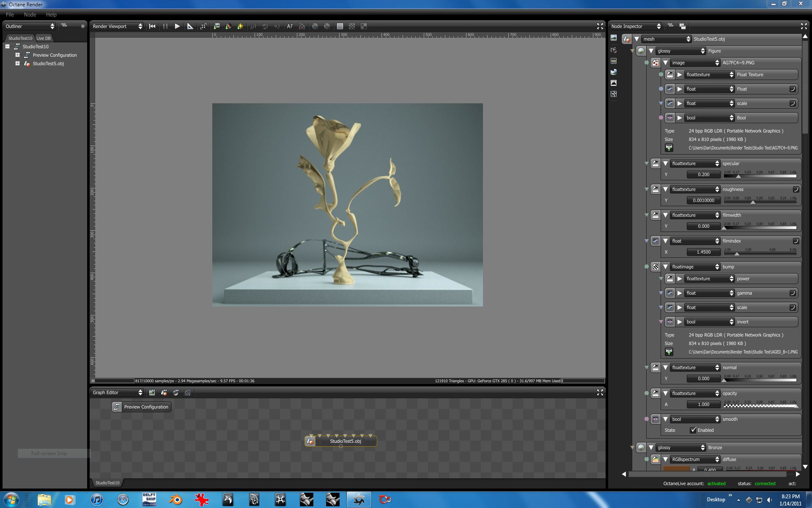Toggle the roughness logarithmic slider button
The image size is (812, 508).
(796, 189)
